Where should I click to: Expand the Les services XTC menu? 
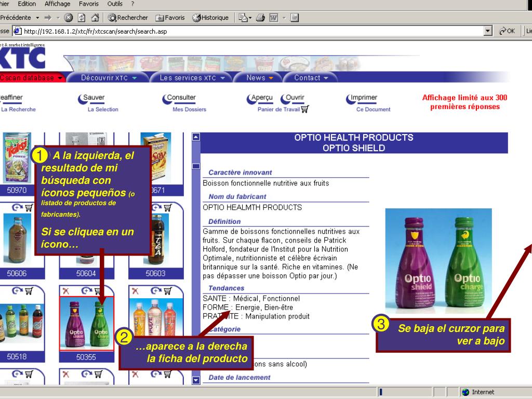click(192, 78)
